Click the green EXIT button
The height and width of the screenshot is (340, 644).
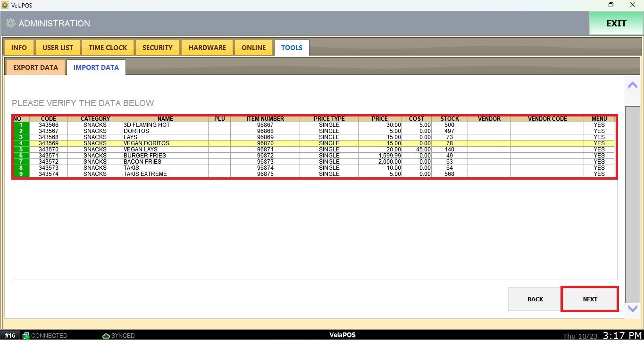[616, 24]
